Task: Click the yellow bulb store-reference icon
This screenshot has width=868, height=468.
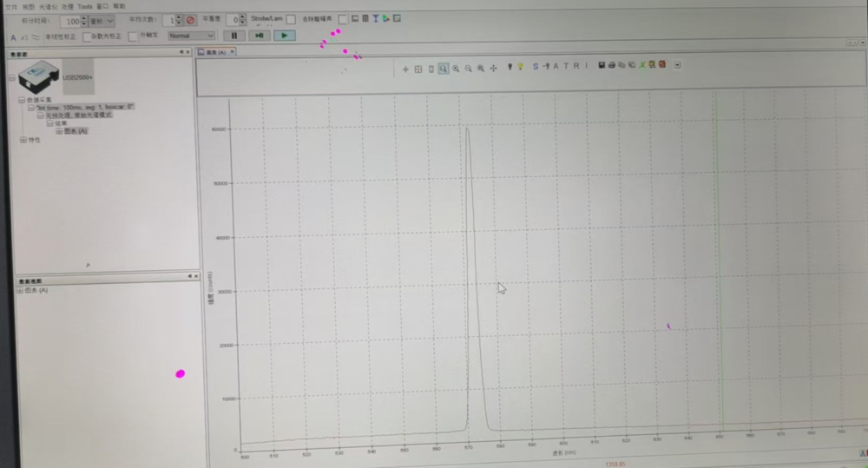Action: pos(520,67)
